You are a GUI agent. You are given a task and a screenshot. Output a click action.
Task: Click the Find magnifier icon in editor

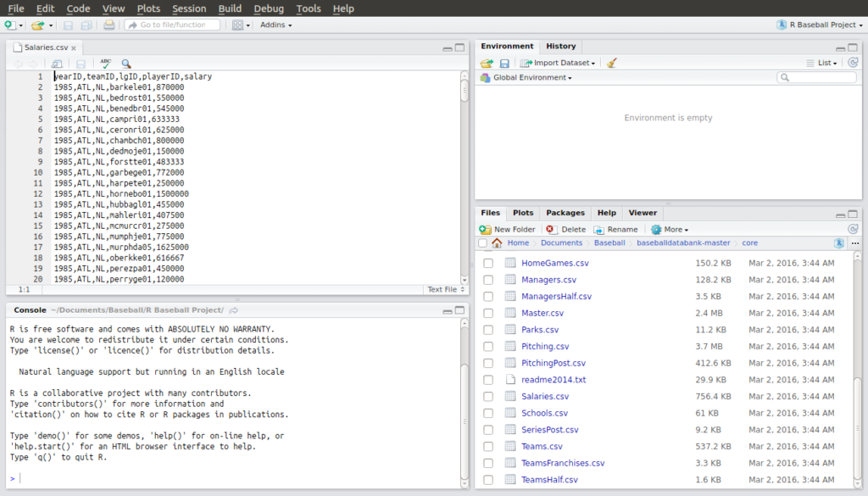point(126,64)
